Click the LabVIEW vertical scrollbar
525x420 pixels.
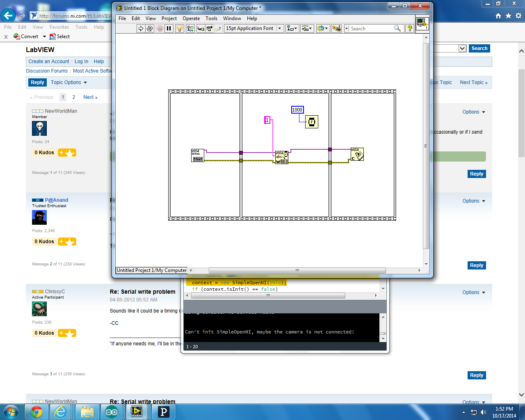pyautogui.click(x=426, y=146)
